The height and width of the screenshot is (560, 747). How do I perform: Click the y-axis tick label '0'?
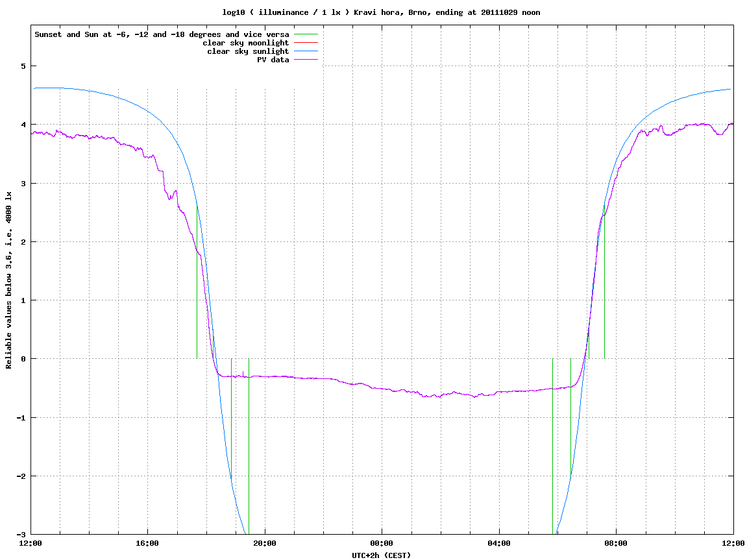point(23,359)
